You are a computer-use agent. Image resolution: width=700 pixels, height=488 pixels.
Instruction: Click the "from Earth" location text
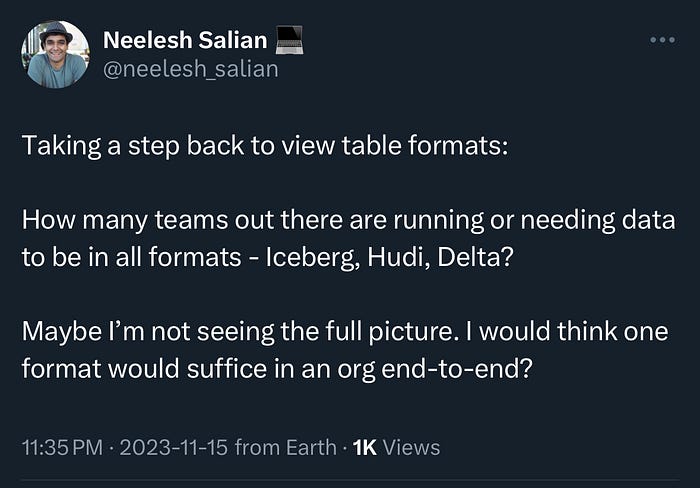tap(286, 447)
